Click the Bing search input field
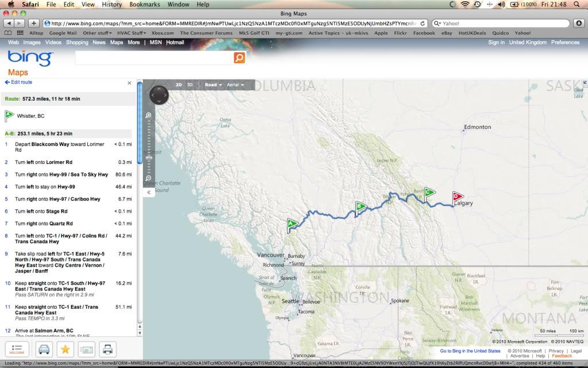The width and height of the screenshot is (588, 368). tap(154, 57)
